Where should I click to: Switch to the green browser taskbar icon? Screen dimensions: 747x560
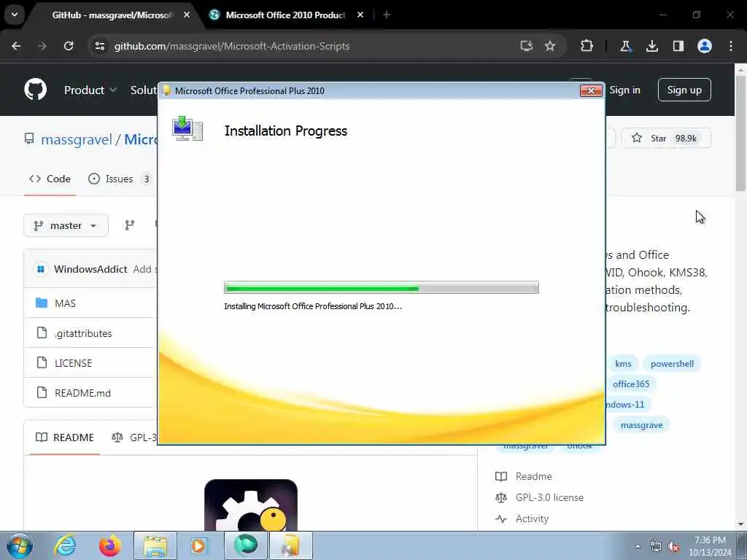(x=246, y=545)
